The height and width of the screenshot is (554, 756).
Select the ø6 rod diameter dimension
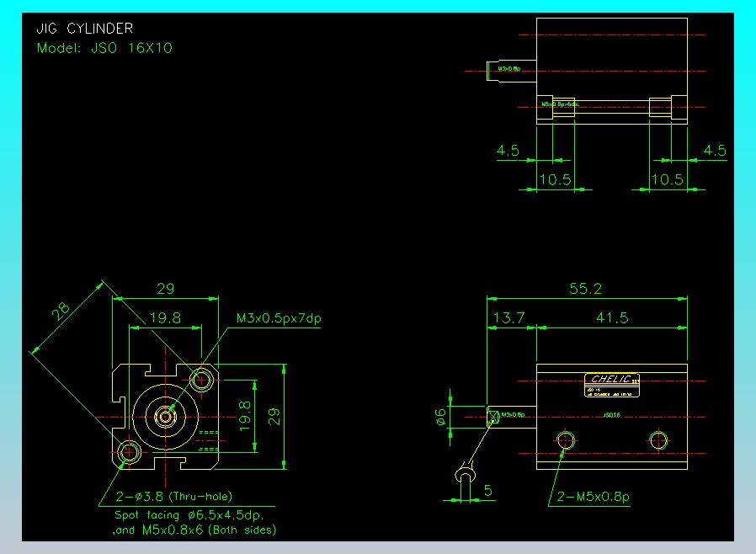pyautogui.click(x=440, y=417)
